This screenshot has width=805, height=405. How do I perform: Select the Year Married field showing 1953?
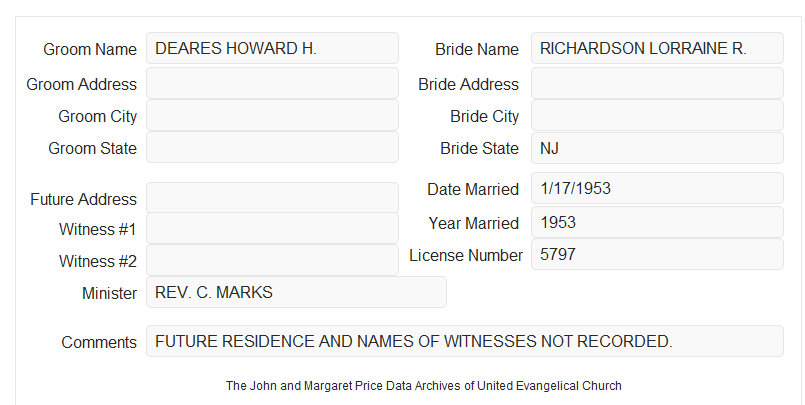click(x=657, y=222)
